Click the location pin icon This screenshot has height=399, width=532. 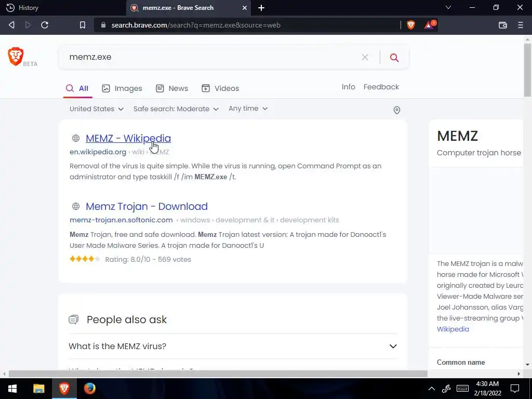pos(396,110)
